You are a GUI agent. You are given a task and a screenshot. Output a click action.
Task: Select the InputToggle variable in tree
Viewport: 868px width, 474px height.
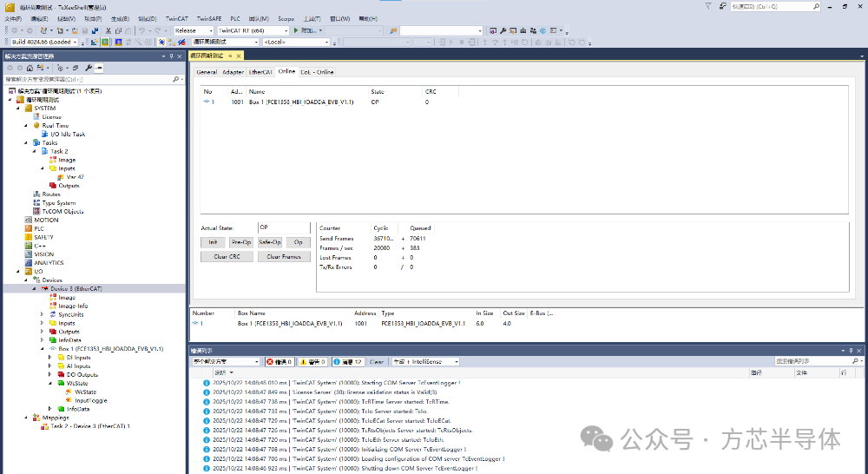tap(91, 400)
